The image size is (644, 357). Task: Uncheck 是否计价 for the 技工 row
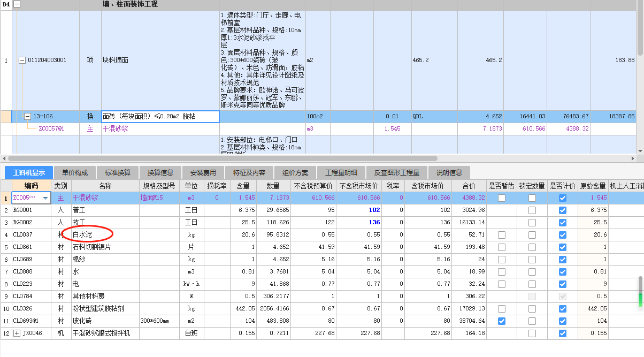pos(563,223)
